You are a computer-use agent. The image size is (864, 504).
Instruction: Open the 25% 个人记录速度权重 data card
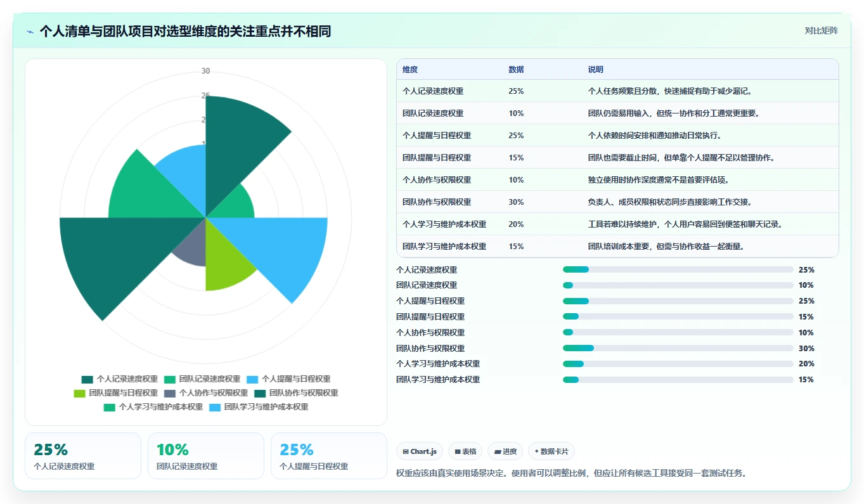[x=83, y=456]
